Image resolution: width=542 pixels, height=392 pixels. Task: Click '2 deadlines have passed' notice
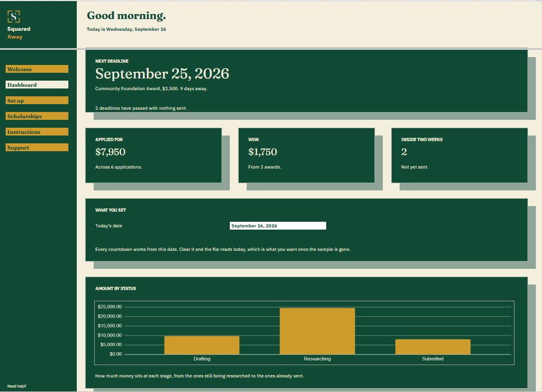(x=141, y=108)
